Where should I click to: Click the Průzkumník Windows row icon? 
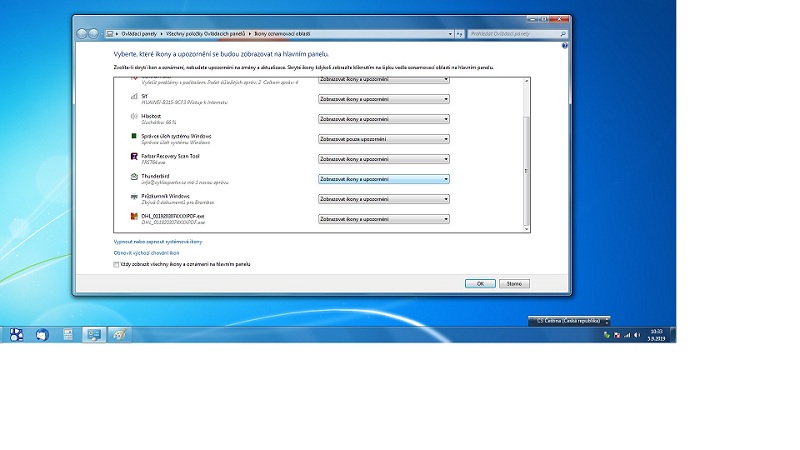134,196
